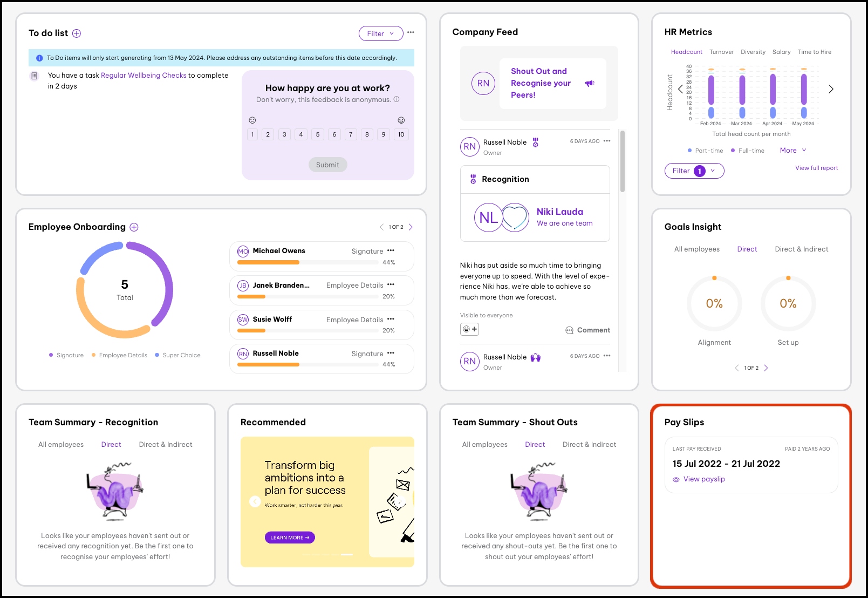Go to next HR Metrics chart

coord(831,89)
